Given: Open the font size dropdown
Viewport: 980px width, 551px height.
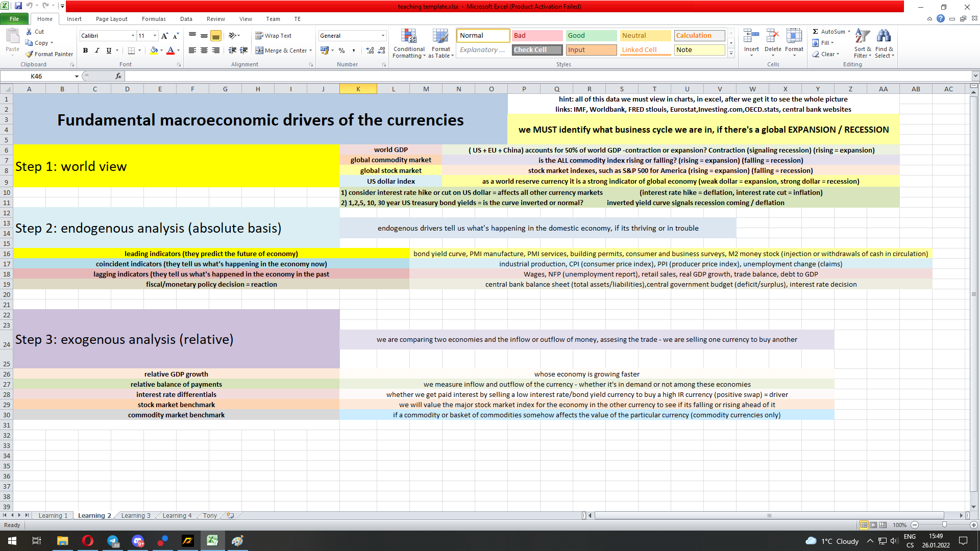Looking at the screenshot, I should (x=155, y=36).
